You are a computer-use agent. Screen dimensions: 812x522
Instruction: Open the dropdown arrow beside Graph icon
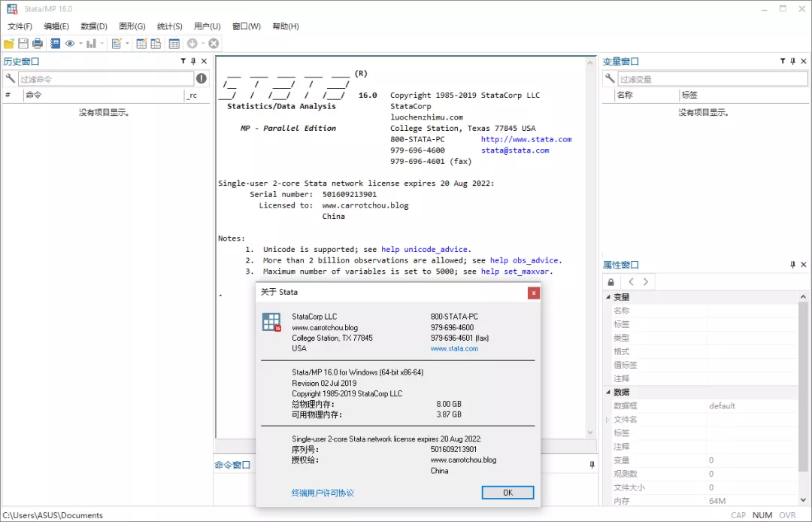click(x=102, y=44)
